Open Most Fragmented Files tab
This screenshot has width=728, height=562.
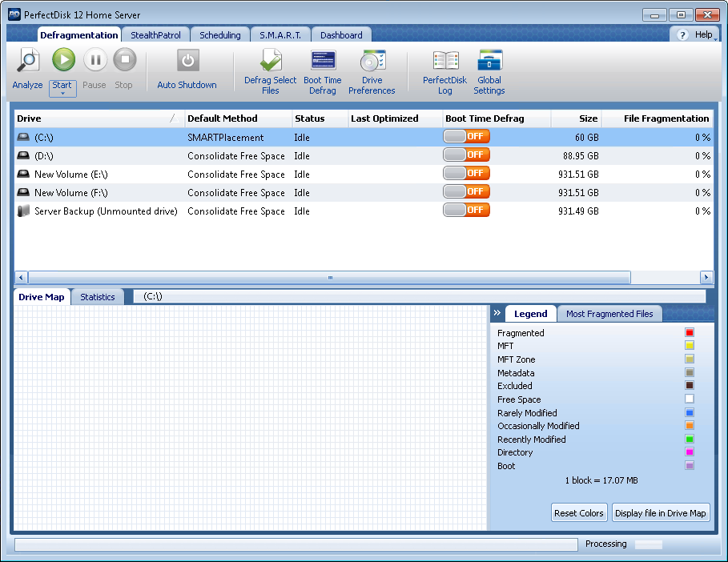609,314
